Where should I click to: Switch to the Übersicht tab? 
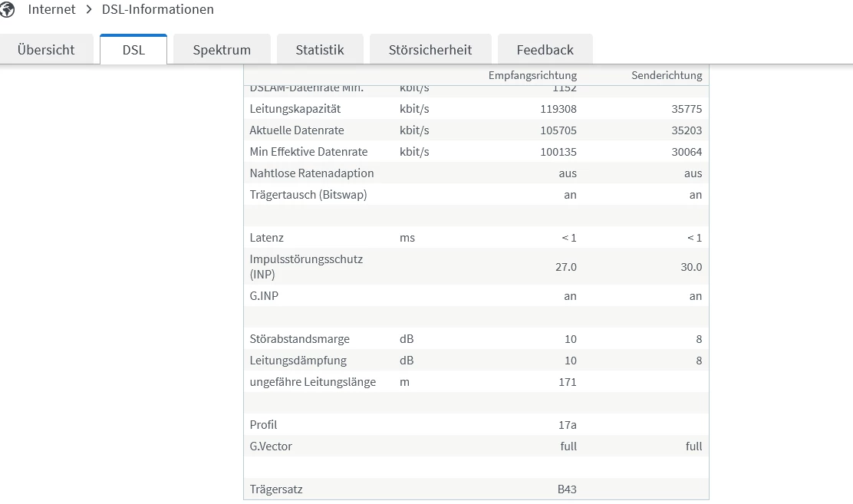(46, 50)
